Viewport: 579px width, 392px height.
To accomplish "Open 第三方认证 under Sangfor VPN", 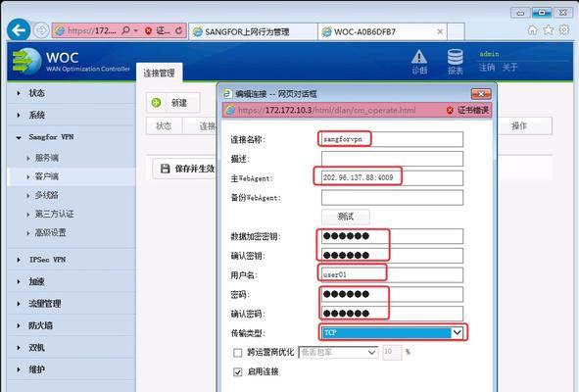I will (54, 214).
